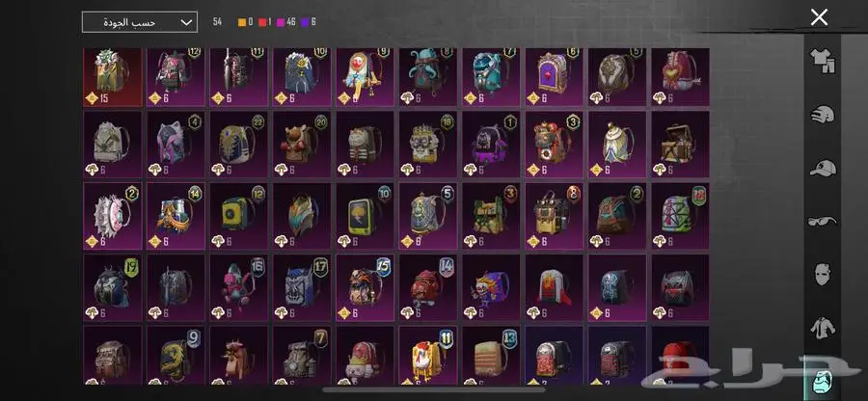Click the dropdown chevron arrow
Screen dimensions: 868x401
point(185,23)
